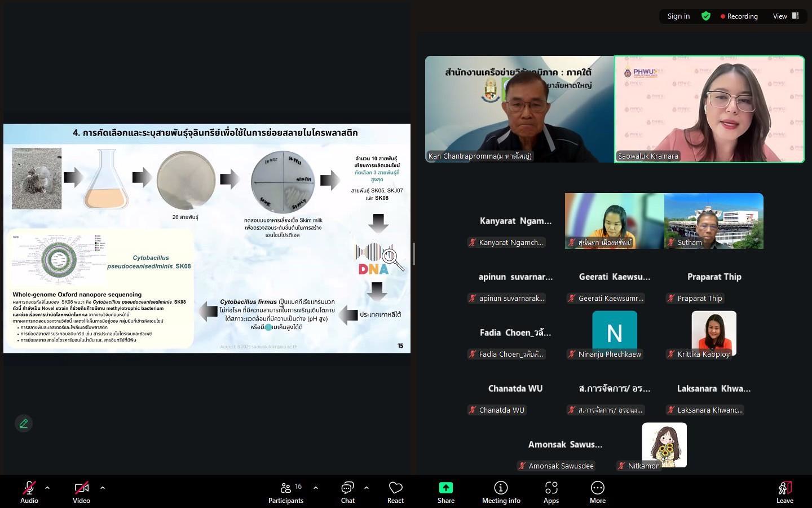Expand audio options arrow
The height and width of the screenshot is (508, 812).
[47, 488]
